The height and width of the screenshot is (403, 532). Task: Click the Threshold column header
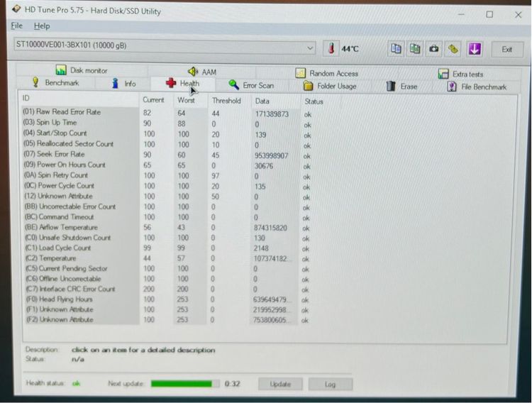tap(226, 101)
